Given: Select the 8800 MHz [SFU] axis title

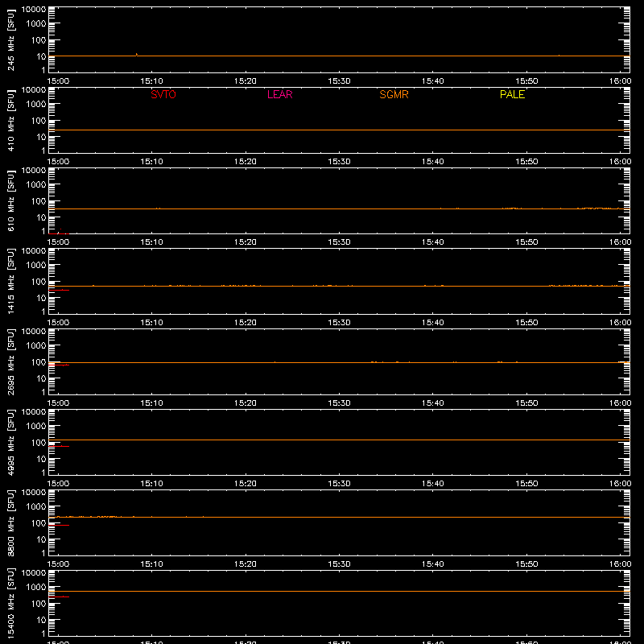Looking at the screenshot, I should 10,522.
